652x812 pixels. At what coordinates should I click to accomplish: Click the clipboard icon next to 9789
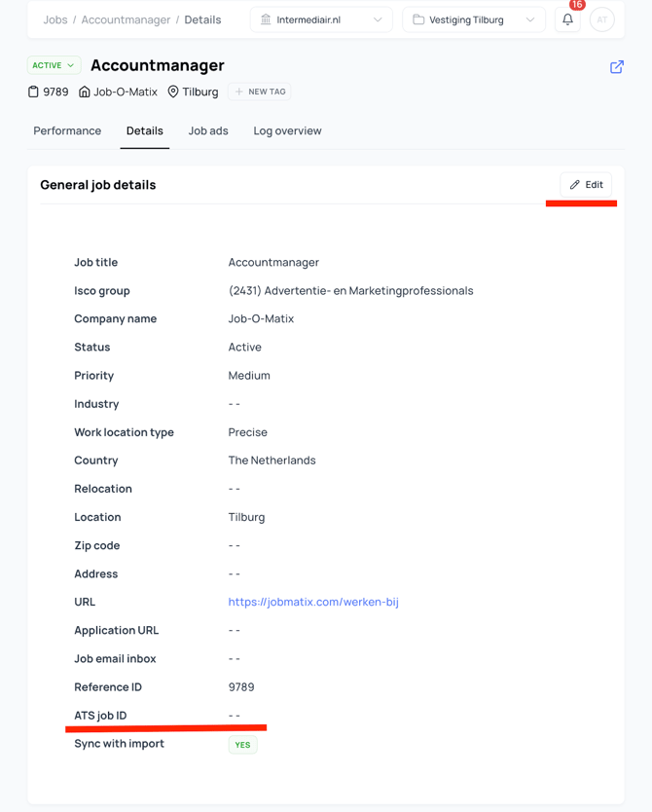tap(33, 92)
